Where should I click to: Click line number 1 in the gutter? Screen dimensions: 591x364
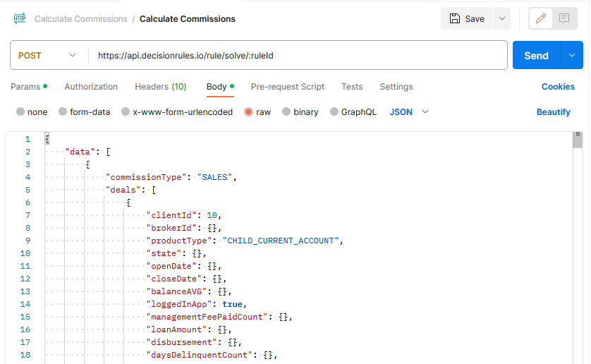point(28,139)
